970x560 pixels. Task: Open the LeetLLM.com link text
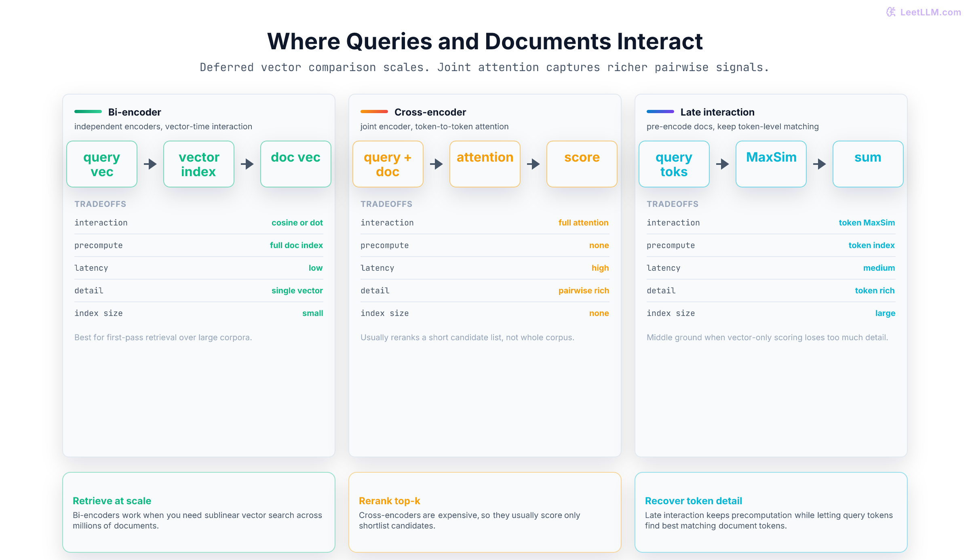point(930,12)
